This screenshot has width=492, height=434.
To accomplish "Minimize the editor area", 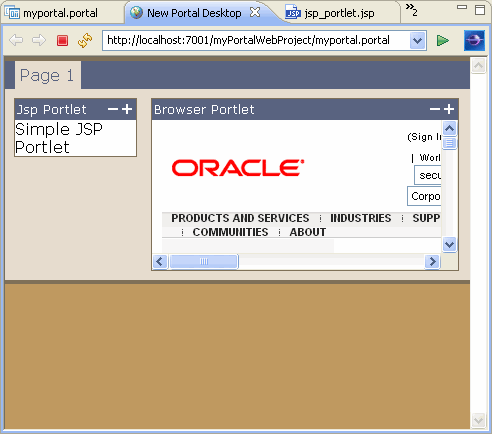I will point(462,7).
